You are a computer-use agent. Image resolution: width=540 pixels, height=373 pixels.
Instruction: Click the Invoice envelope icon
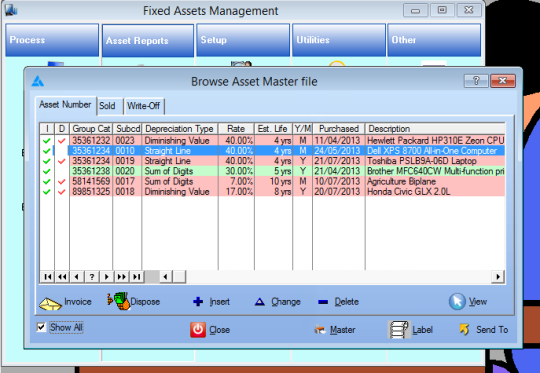(50, 303)
